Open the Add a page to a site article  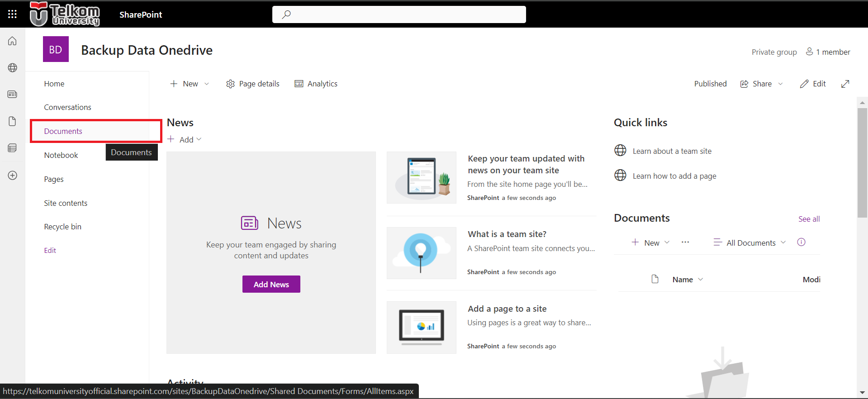507,309
